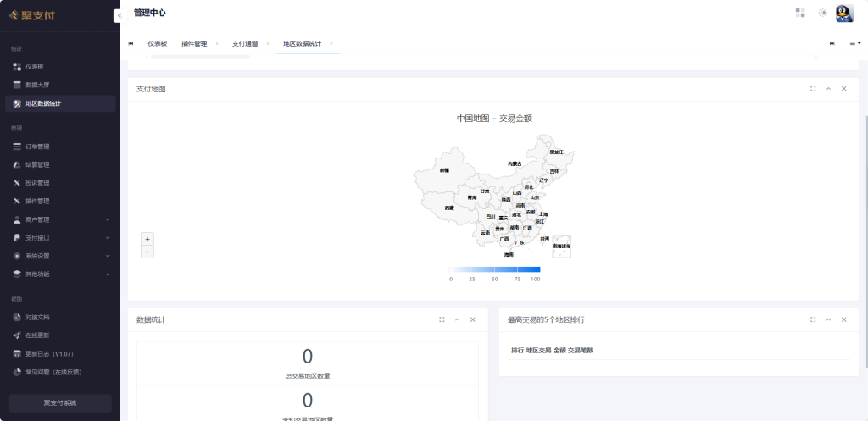868x421 pixels.
Task: Expand the 商户管理 submenu
Action: click(x=60, y=219)
